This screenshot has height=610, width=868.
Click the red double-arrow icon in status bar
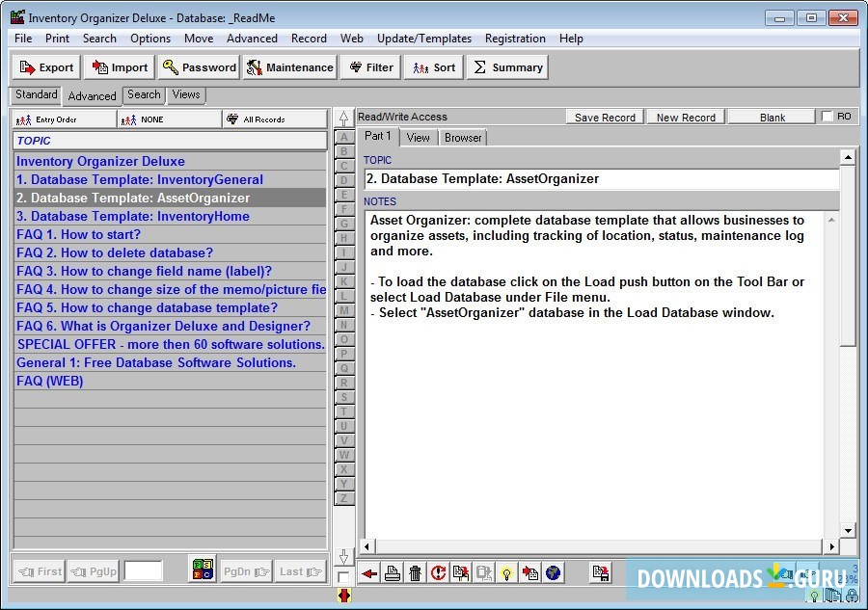tap(344, 596)
